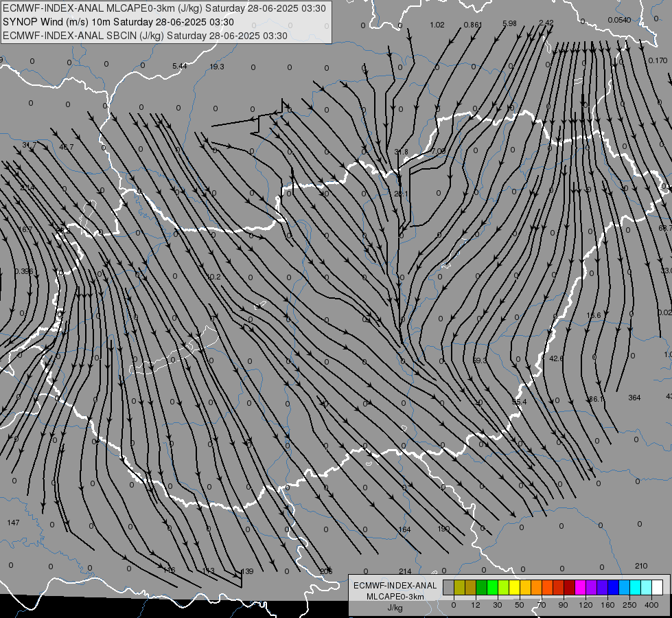This screenshot has height=618, width=672.
Task: Click the map value 2.42
Action: (x=546, y=23)
